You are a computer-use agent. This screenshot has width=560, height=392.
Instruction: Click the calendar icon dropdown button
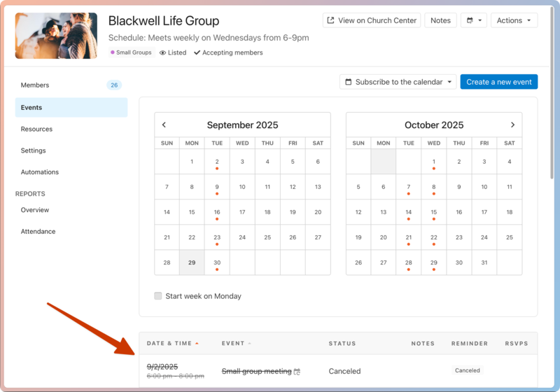click(x=474, y=21)
